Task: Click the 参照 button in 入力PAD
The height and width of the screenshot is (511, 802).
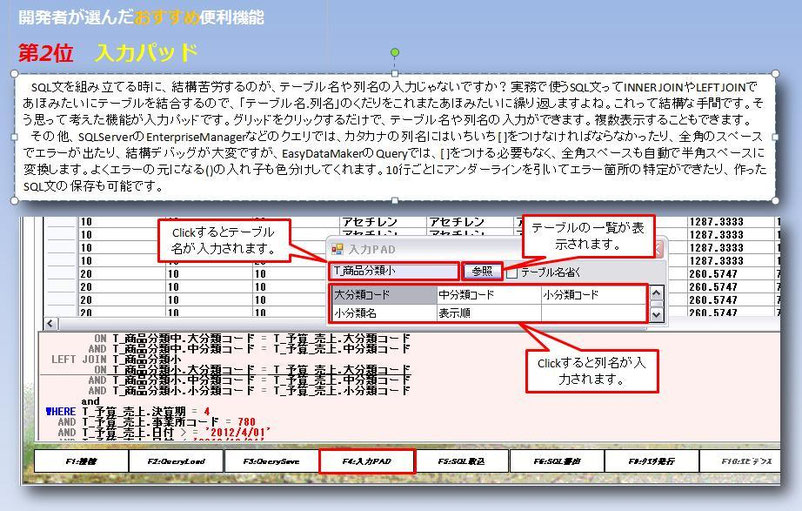Action: [482, 271]
